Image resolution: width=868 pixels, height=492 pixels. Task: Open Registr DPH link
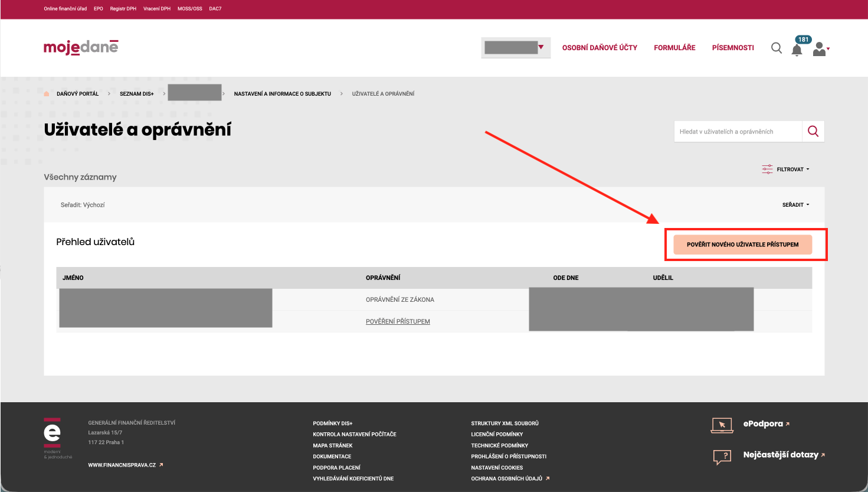(123, 9)
